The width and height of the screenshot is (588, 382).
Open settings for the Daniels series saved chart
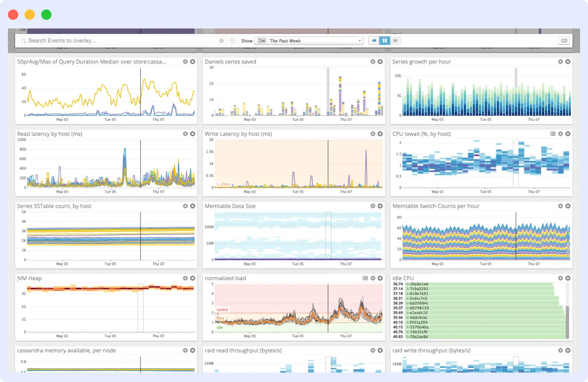click(x=373, y=62)
